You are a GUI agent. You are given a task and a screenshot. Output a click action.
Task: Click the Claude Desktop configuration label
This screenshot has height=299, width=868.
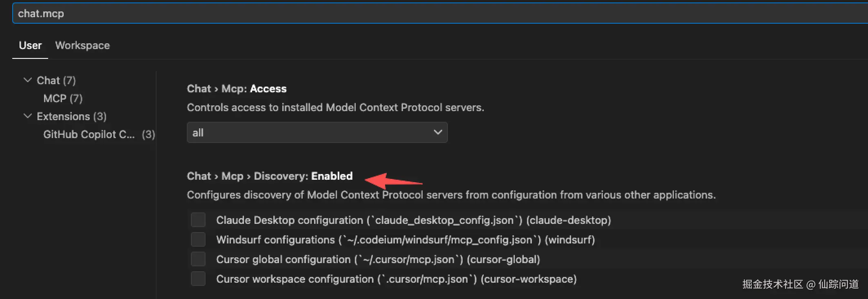click(x=413, y=220)
